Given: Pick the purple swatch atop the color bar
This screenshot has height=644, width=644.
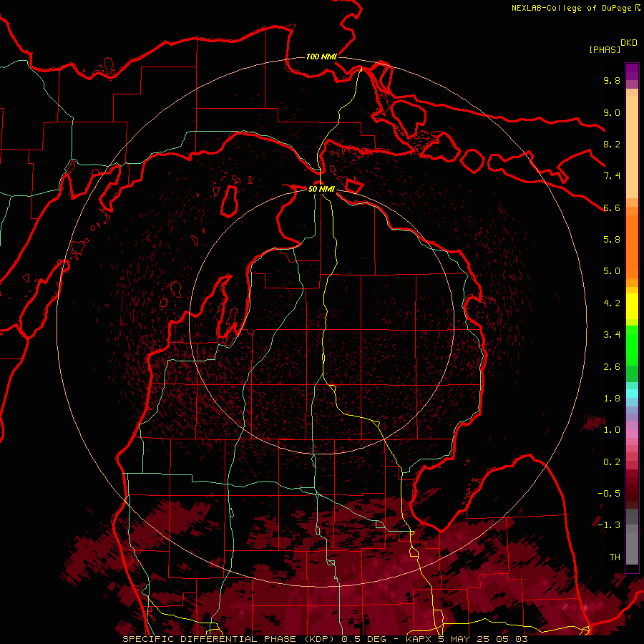Looking at the screenshot, I should click(632, 72).
